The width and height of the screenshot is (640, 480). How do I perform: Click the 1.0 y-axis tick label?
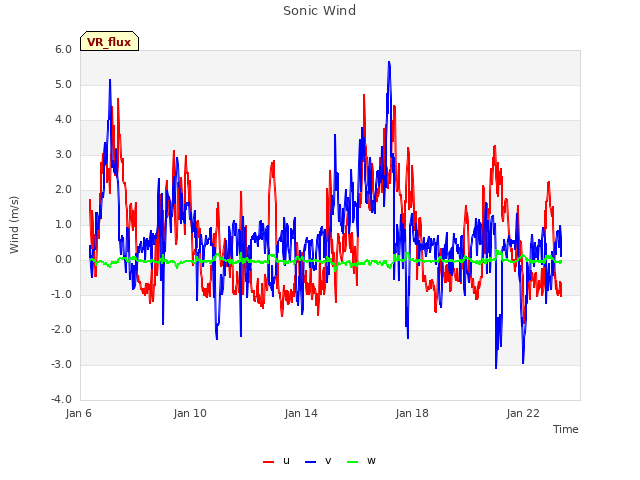[x=63, y=224]
